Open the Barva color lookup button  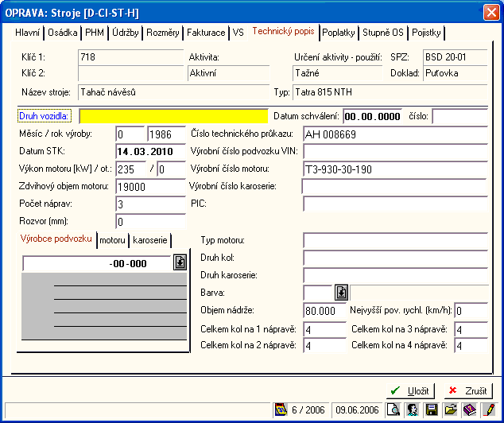[x=341, y=292]
